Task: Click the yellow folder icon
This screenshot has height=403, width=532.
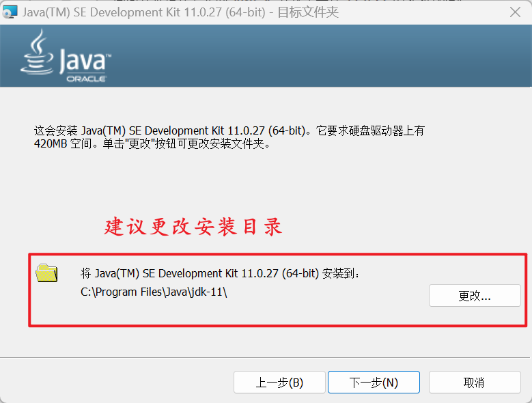Action: pyautogui.click(x=47, y=273)
